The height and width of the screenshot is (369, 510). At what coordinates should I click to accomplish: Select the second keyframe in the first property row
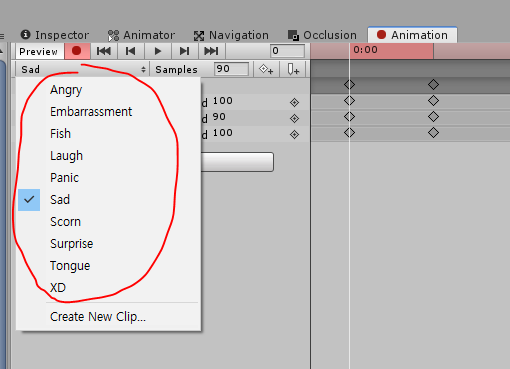click(x=433, y=100)
